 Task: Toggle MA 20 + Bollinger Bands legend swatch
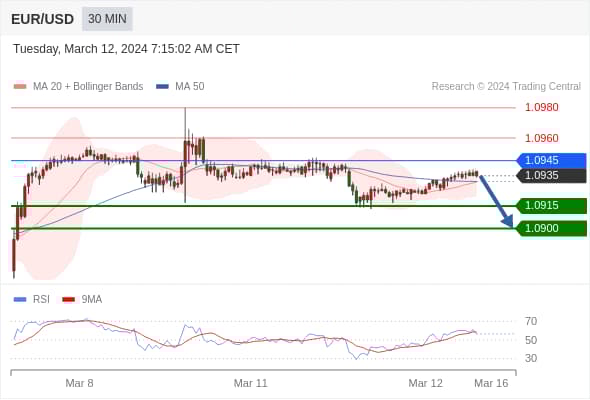click(x=20, y=87)
